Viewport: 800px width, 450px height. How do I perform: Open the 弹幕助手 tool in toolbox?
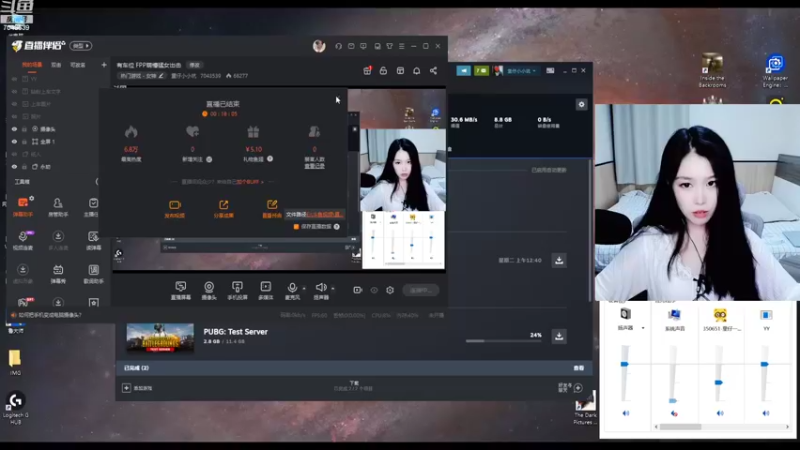point(23,207)
